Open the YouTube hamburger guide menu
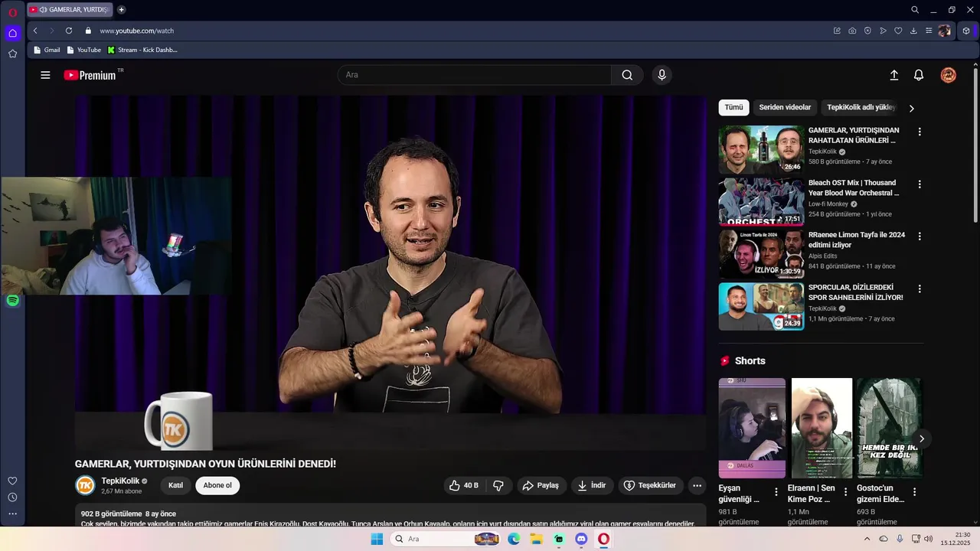The height and width of the screenshot is (551, 980). click(x=45, y=75)
